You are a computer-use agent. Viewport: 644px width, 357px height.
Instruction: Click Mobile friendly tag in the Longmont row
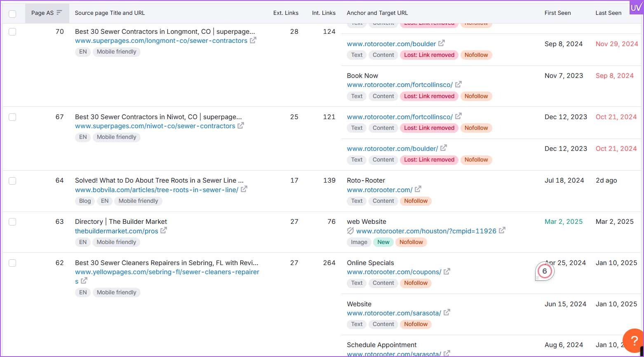[x=117, y=52]
